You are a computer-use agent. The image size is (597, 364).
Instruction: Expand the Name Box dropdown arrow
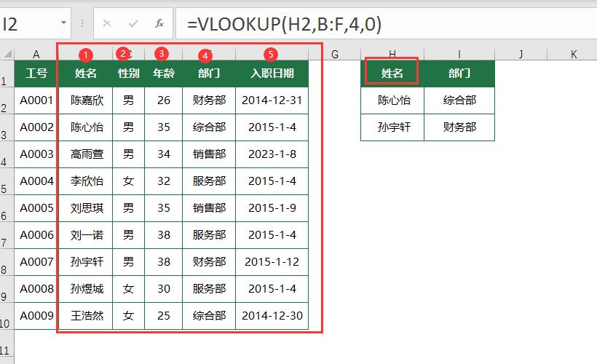coord(63,23)
